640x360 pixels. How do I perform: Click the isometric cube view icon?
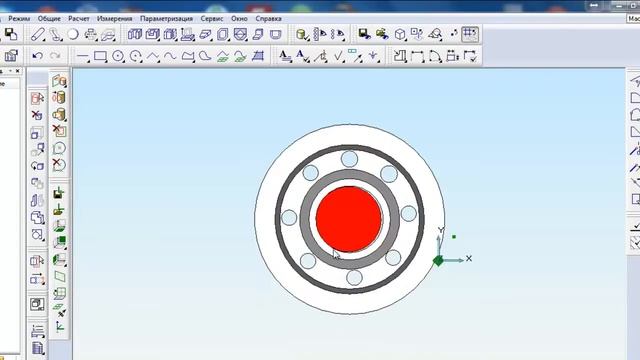[400, 35]
